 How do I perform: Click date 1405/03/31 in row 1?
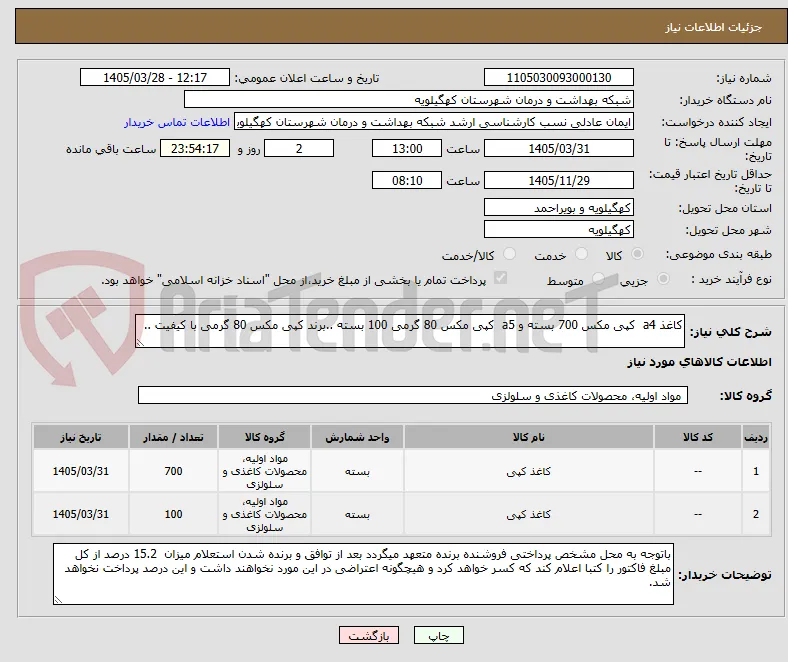[x=80, y=471]
